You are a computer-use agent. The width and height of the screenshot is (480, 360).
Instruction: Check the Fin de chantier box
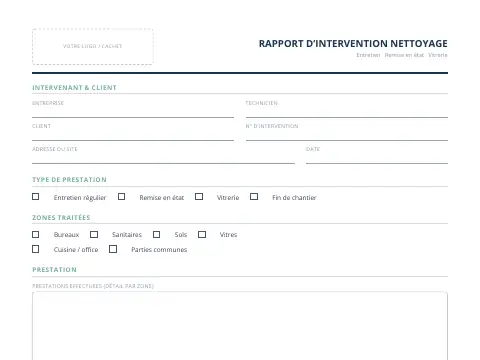[254, 197]
